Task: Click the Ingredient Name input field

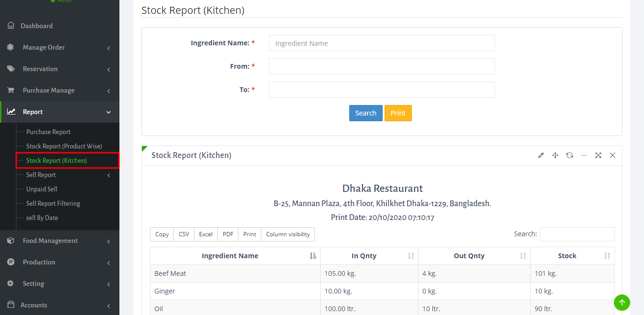Action: pos(381,43)
